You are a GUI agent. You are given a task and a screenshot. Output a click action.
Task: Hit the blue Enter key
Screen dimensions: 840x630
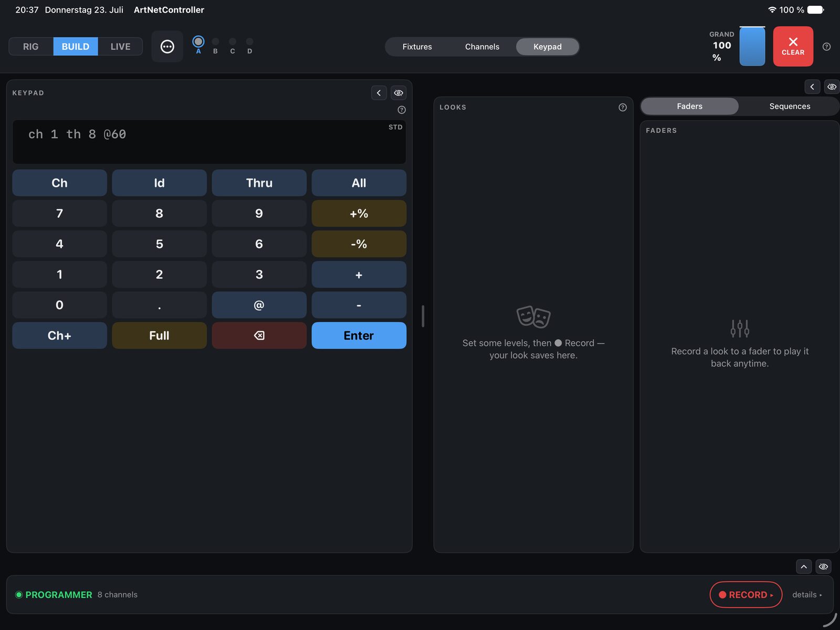tap(359, 335)
